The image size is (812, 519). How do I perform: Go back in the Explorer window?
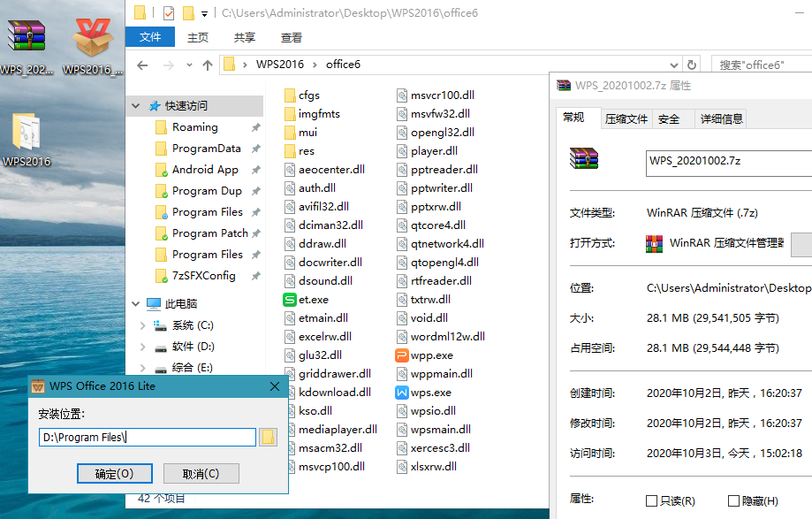142,65
